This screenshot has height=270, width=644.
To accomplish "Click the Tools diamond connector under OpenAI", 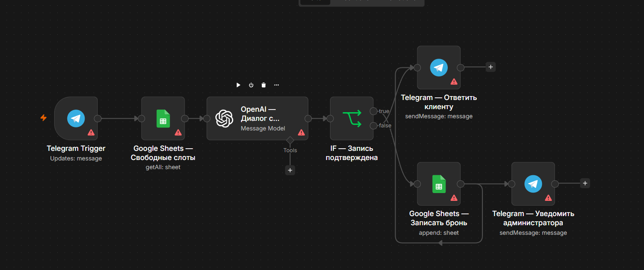I will point(290,140).
